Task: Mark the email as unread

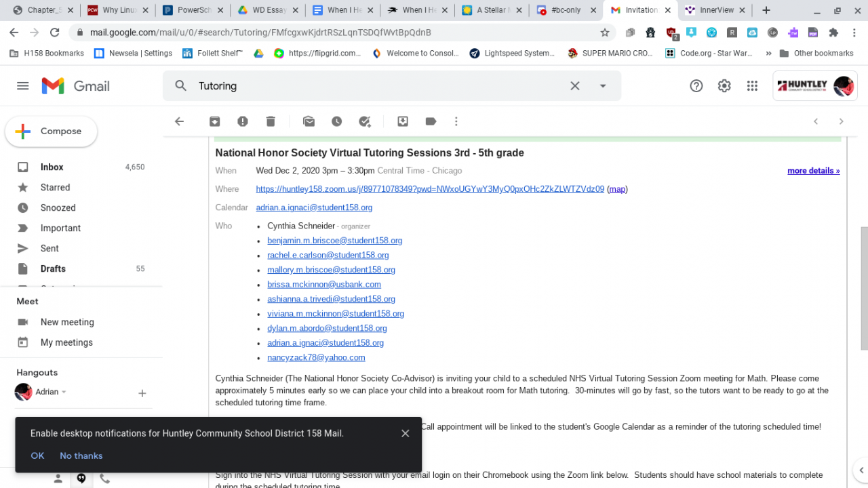Action: (309, 121)
